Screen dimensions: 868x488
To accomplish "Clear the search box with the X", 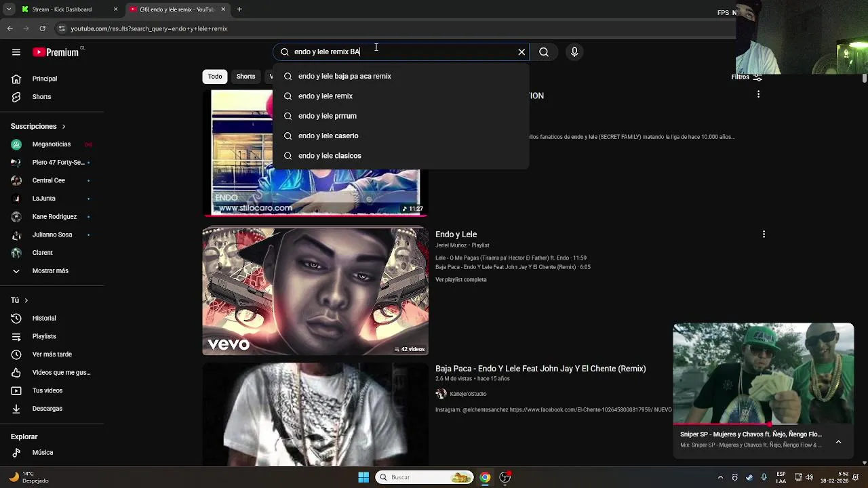I will 521,52.
